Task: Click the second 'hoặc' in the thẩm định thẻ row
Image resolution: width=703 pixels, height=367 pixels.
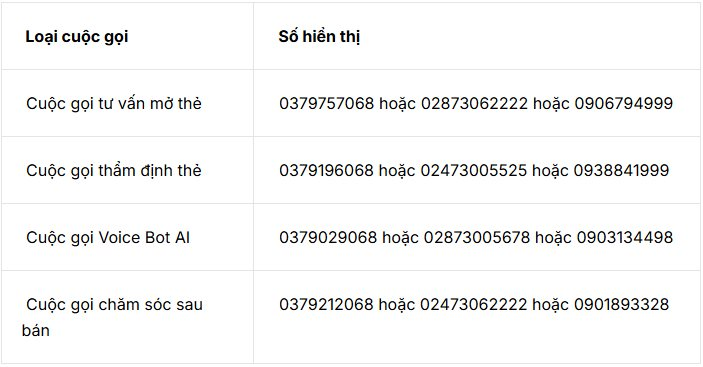Action: (x=551, y=171)
